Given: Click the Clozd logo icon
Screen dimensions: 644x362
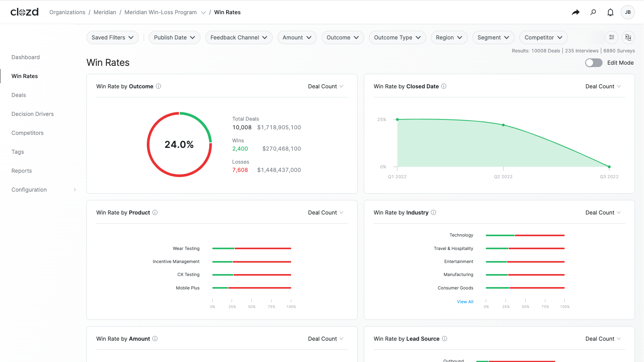Looking at the screenshot, I should (x=24, y=12).
